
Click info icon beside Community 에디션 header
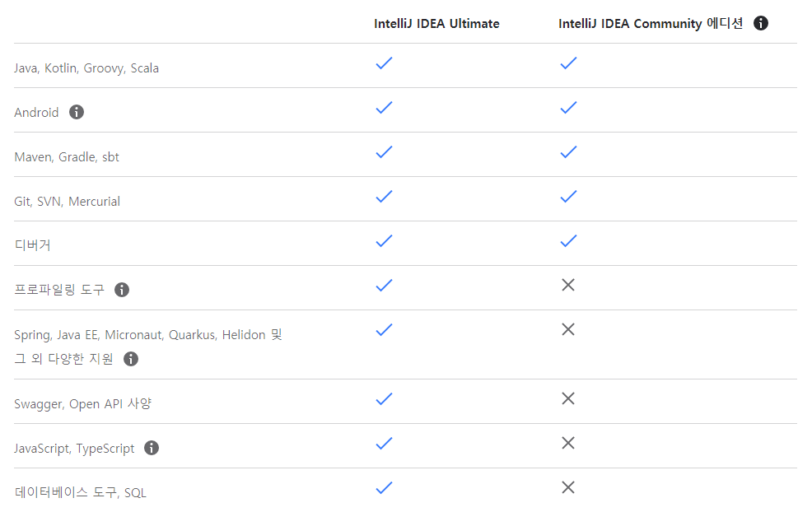(x=761, y=23)
